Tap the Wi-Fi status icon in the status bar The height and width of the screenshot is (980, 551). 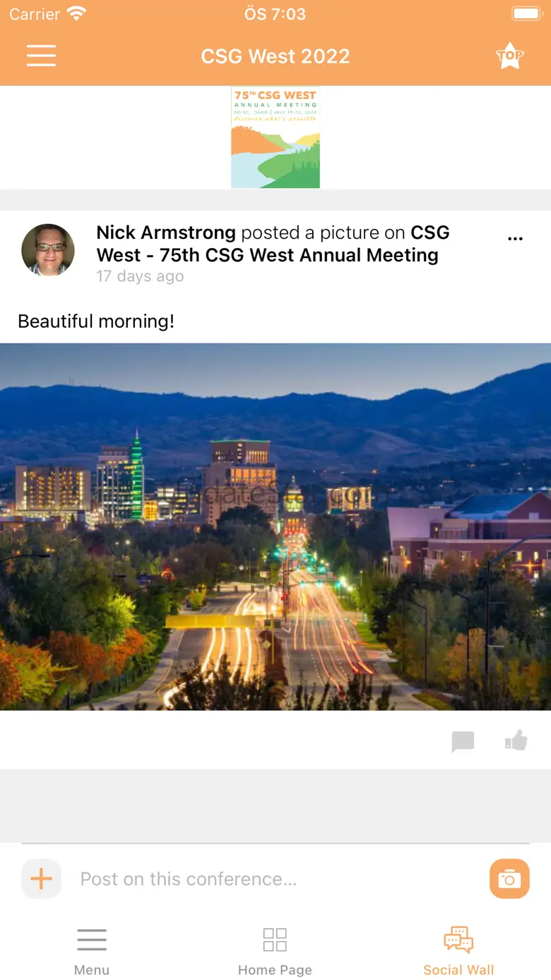click(x=76, y=13)
